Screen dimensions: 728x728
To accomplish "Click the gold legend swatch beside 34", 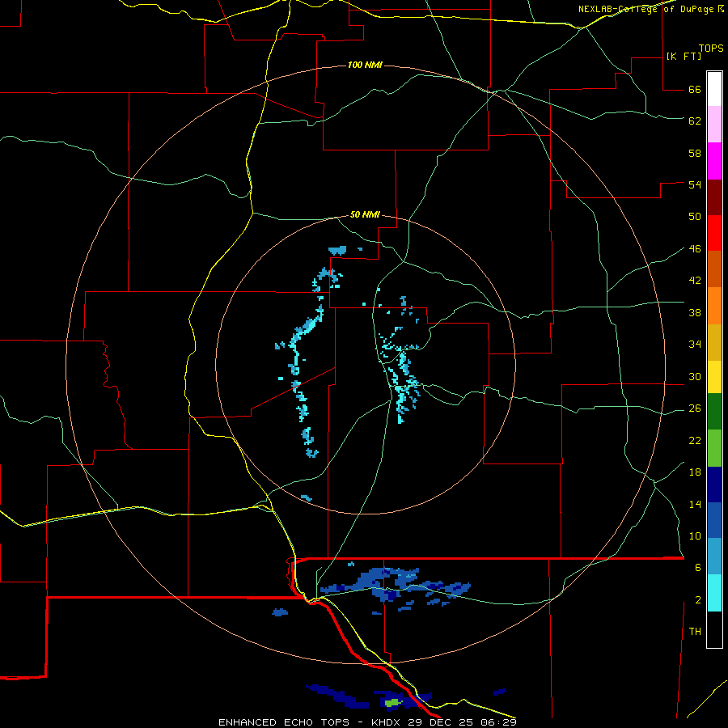I will pos(714,343).
